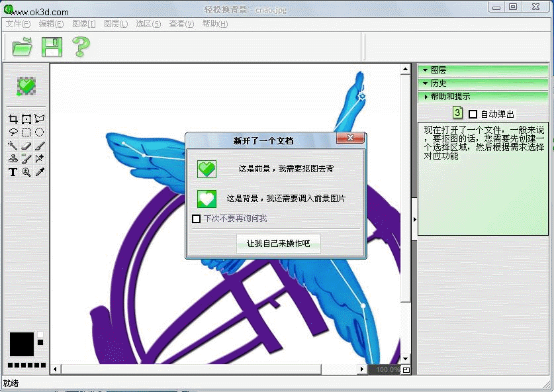Viewport: 554px width, 392px height.
Task: Open the 文件(F) menu
Action: tap(18, 24)
